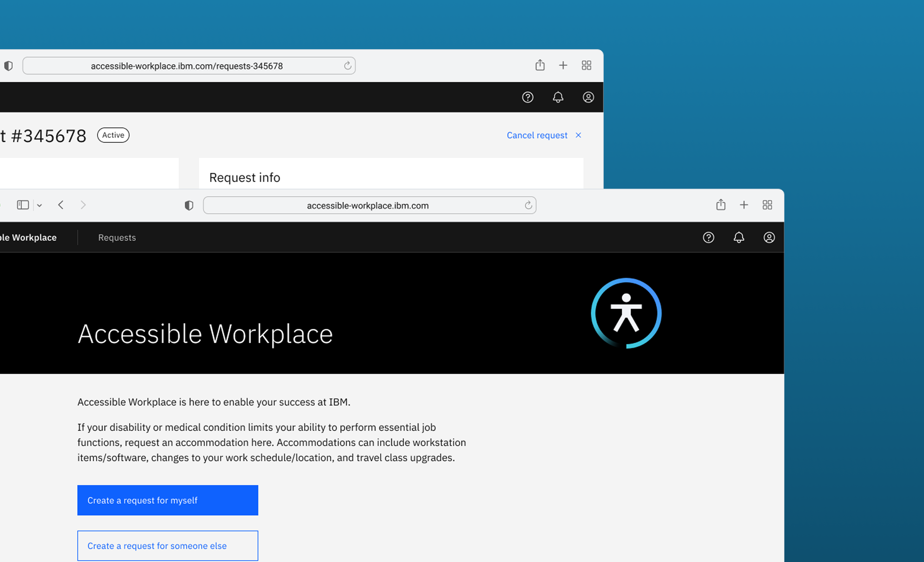Share the page using the share icon
The image size is (924, 562).
(x=720, y=204)
